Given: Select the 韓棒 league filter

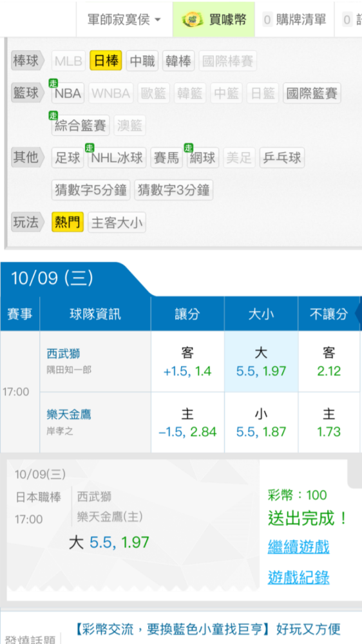Looking at the screenshot, I should coord(178,61).
